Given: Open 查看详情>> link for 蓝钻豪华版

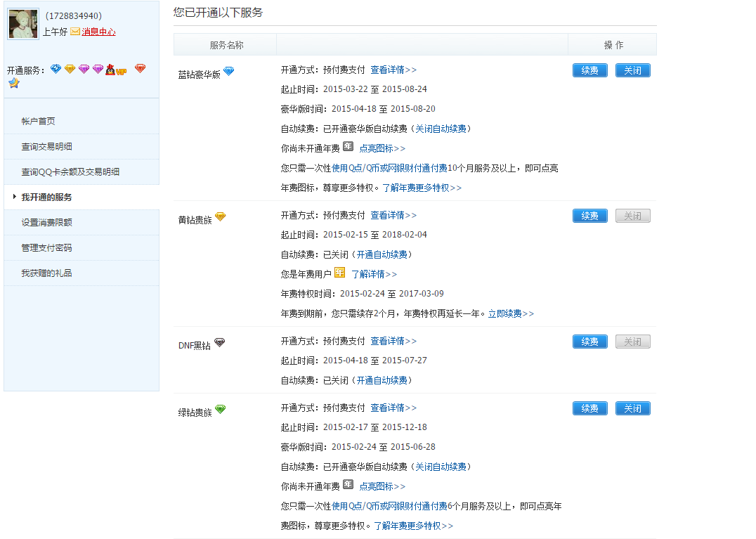Looking at the screenshot, I should (x=393, y=70).
